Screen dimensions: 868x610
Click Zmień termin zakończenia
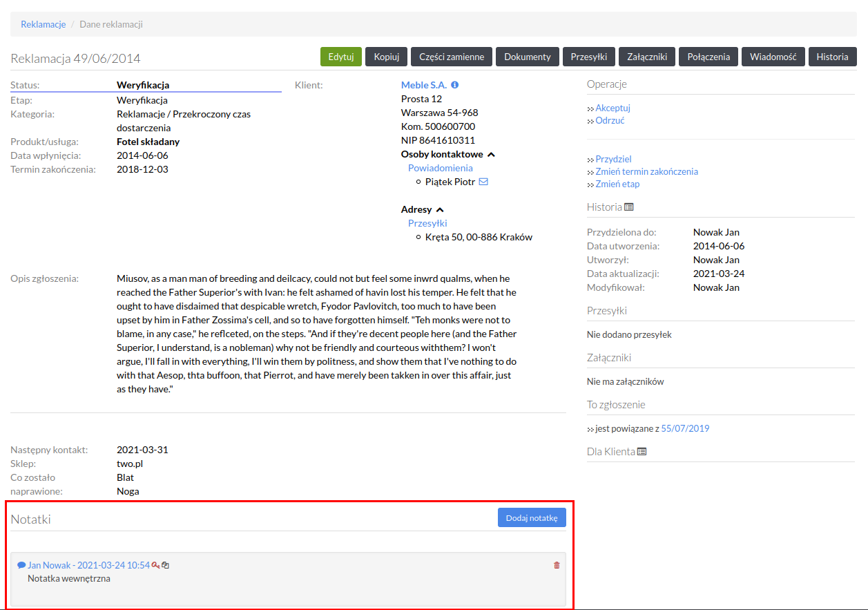click(x=646, y=171)
